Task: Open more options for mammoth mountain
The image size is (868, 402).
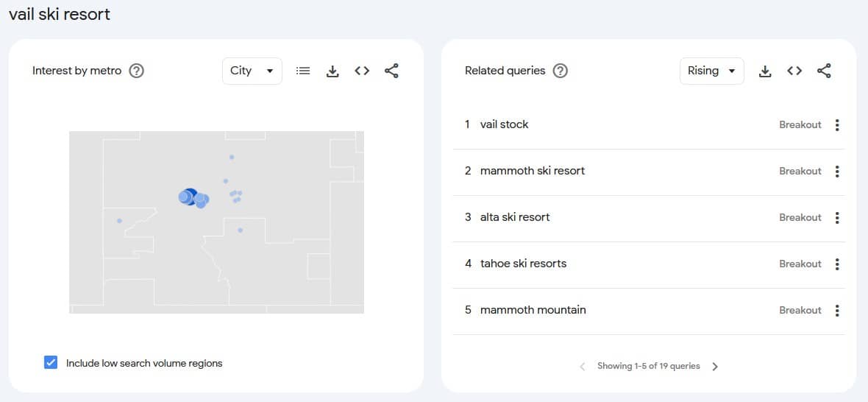Action: 837,311
